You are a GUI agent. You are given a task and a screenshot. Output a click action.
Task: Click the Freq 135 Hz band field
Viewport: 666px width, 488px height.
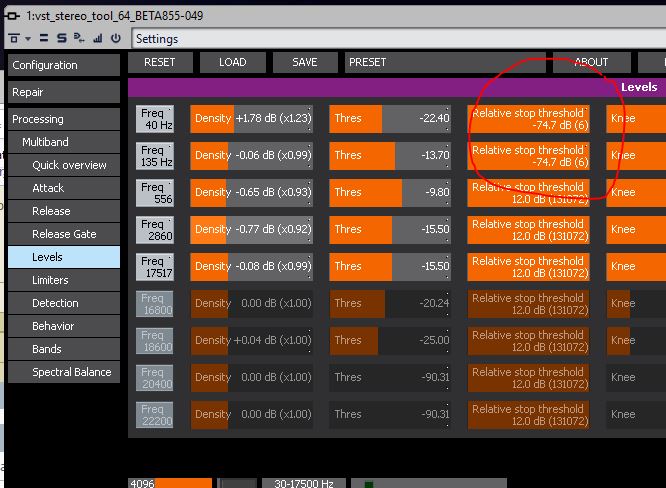155,156
